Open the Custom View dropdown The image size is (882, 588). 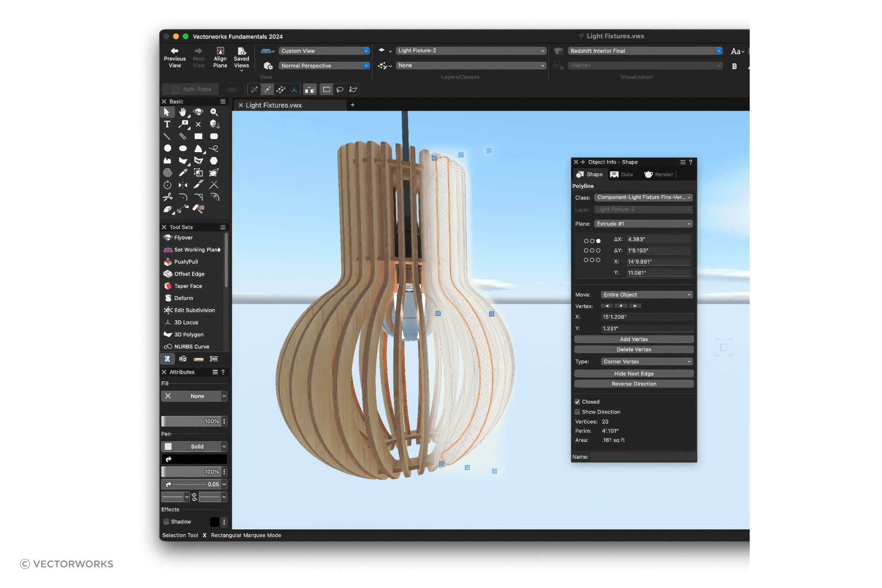click(x=324, y=51)
